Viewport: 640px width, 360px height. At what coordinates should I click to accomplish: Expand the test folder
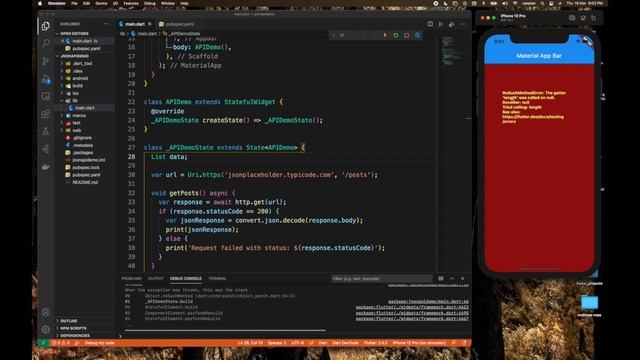pos(76,123)
